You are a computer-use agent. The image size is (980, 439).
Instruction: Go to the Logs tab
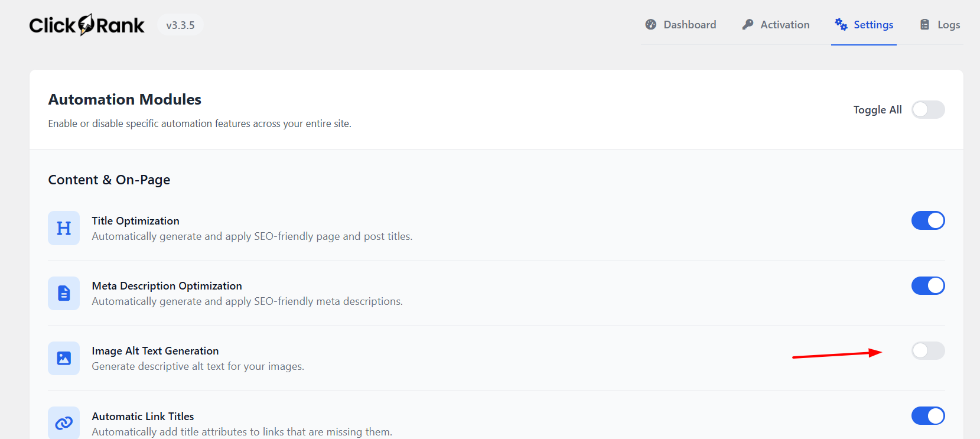tap(948, 25)
